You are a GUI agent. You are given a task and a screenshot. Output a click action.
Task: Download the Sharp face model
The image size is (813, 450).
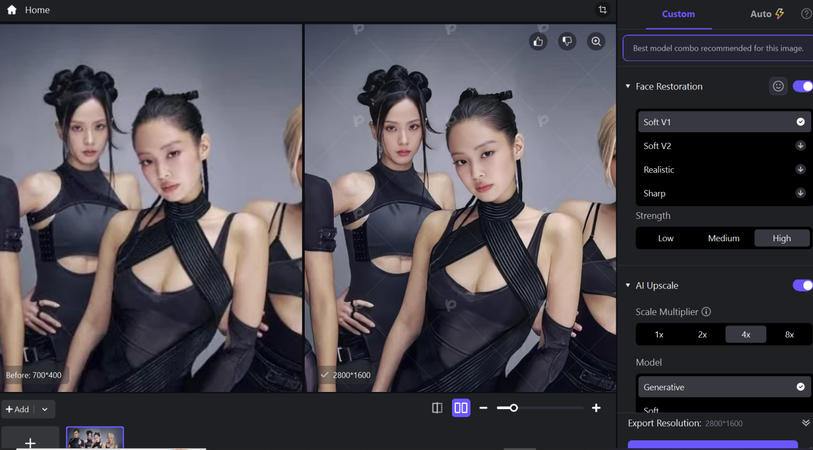801,193
